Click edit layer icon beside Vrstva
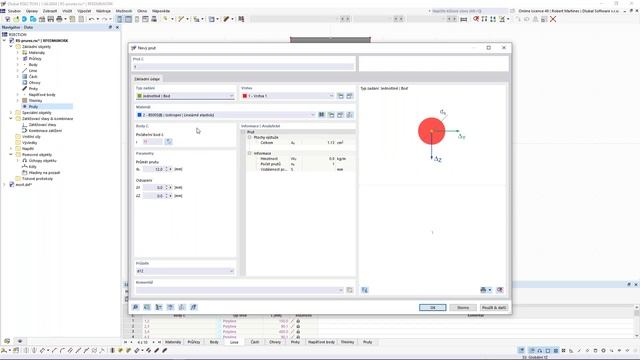Image resolution: width=640 pixels, height=360 pixels. coord(350,96)
